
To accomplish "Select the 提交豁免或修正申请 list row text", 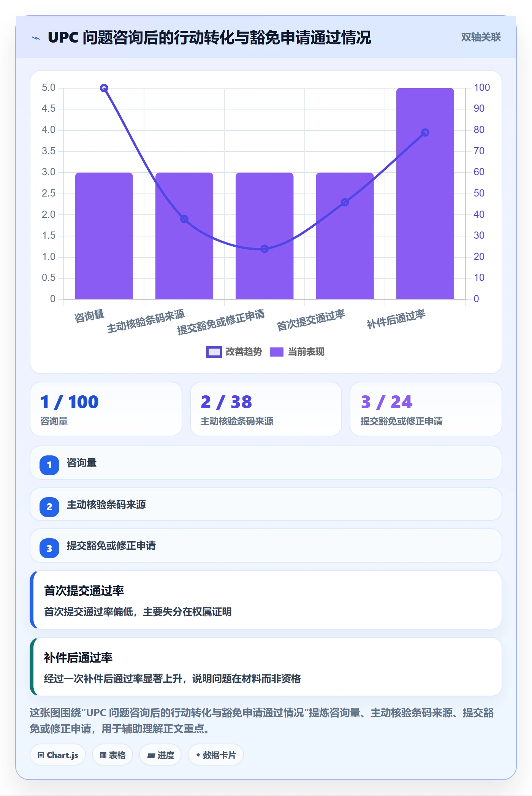I will click(x=111, y=546).
